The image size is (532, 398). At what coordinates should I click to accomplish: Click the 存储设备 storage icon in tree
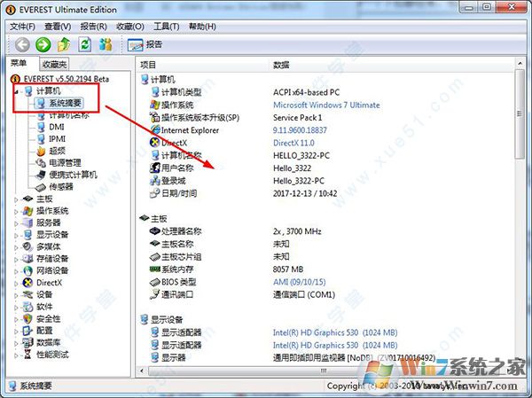point(27,259)
